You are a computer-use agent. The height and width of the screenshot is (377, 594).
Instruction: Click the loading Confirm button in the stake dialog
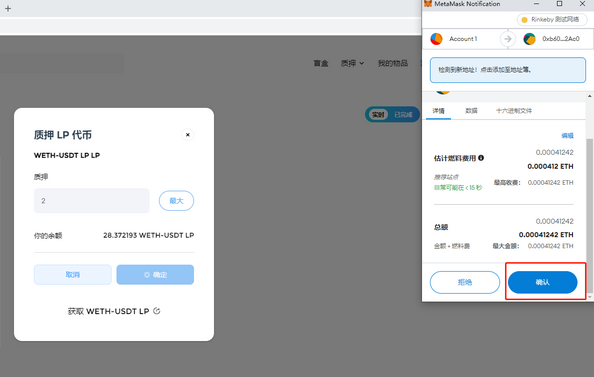[x=155, y=275]
